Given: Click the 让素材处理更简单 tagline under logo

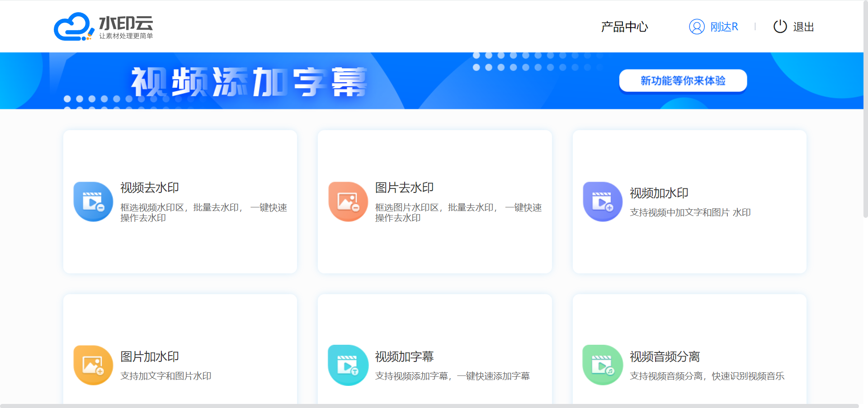Looking at the screenshot, I should pos(126,36).
